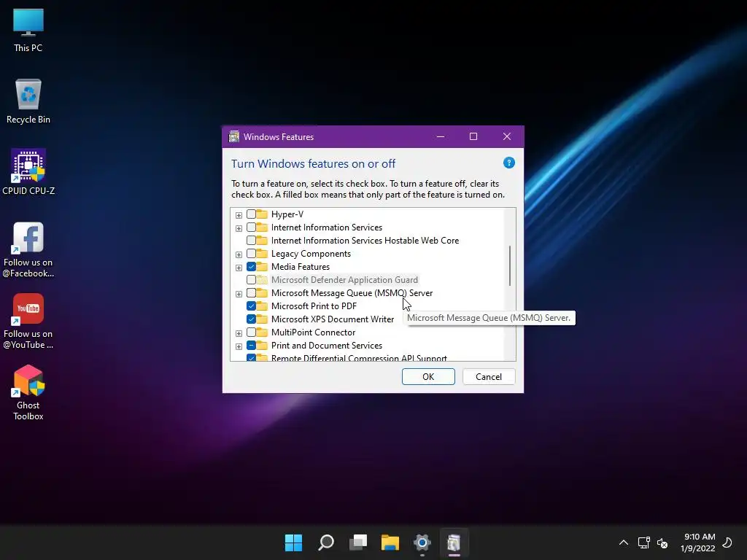747x560 pixels.
Task: Click the network tray icon
Action: click(643, 542)
